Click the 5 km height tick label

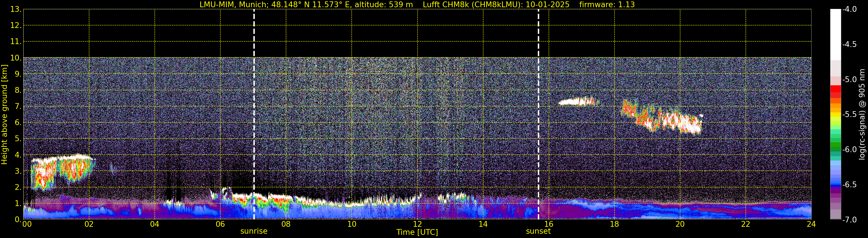point(18,139)
